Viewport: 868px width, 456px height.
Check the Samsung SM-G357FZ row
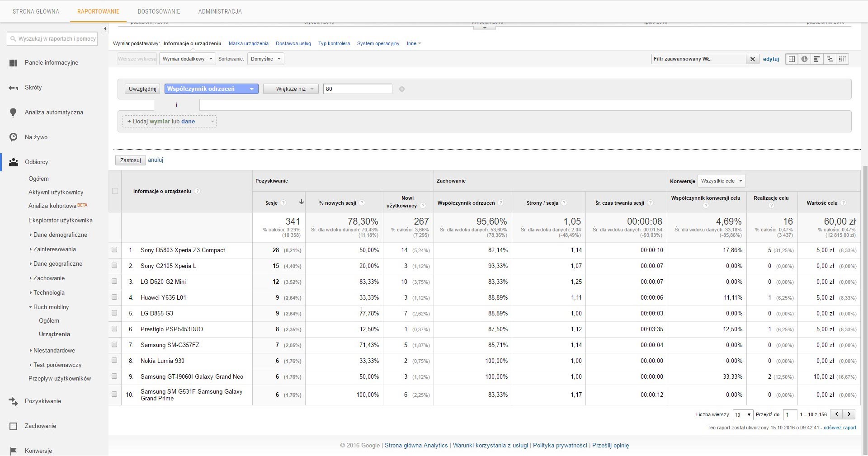114,344
